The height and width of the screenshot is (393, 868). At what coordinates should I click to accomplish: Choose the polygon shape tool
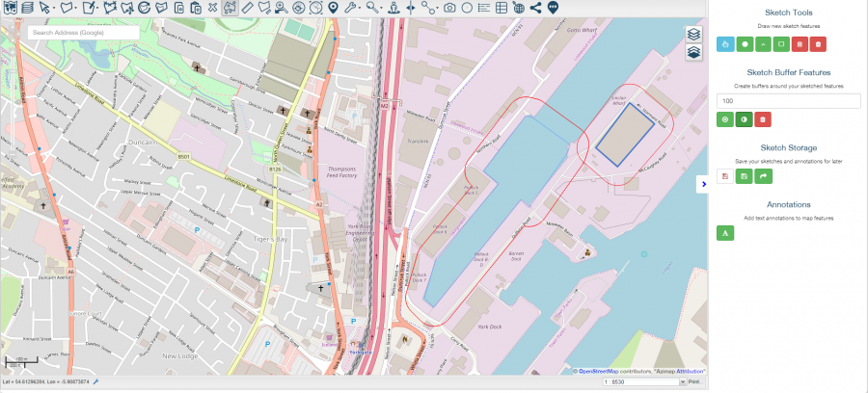pyautogui.click(x=67, y=8)
